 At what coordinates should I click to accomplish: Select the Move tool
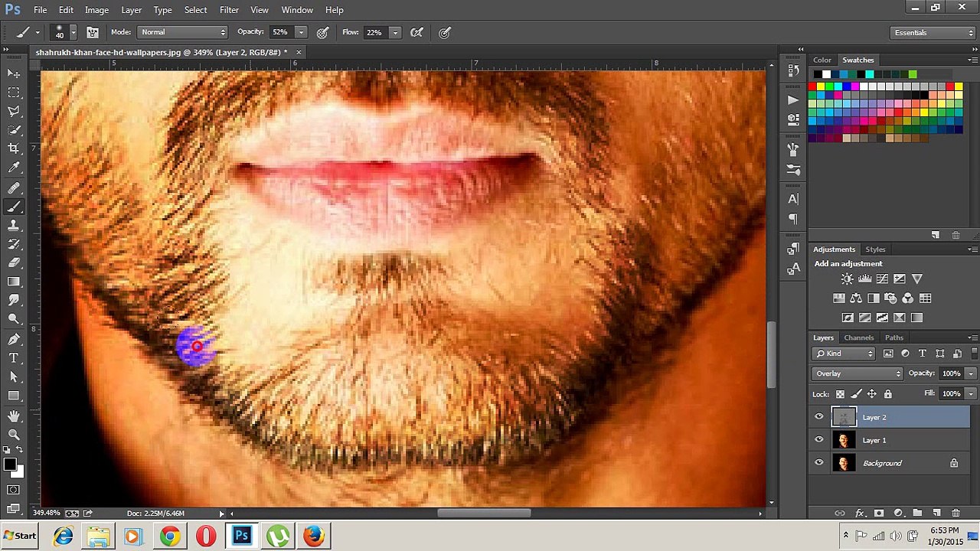(x=14, y=73)
